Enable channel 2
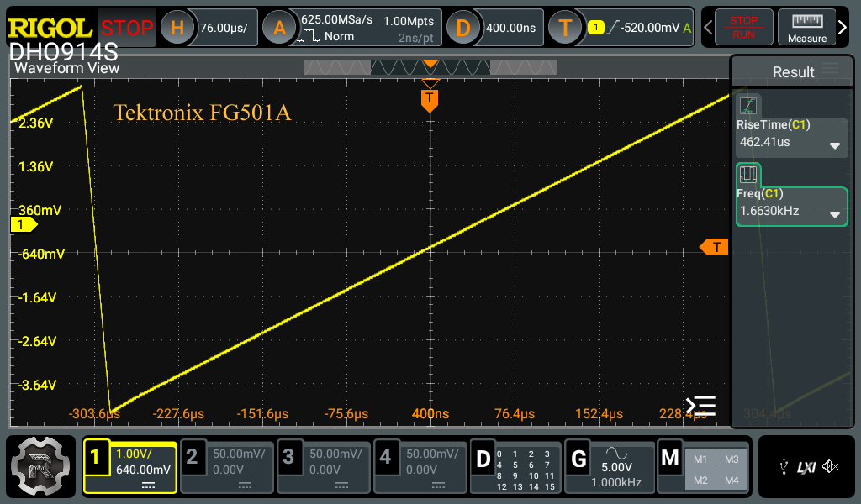Screen dimensions: 861x504 227,467
